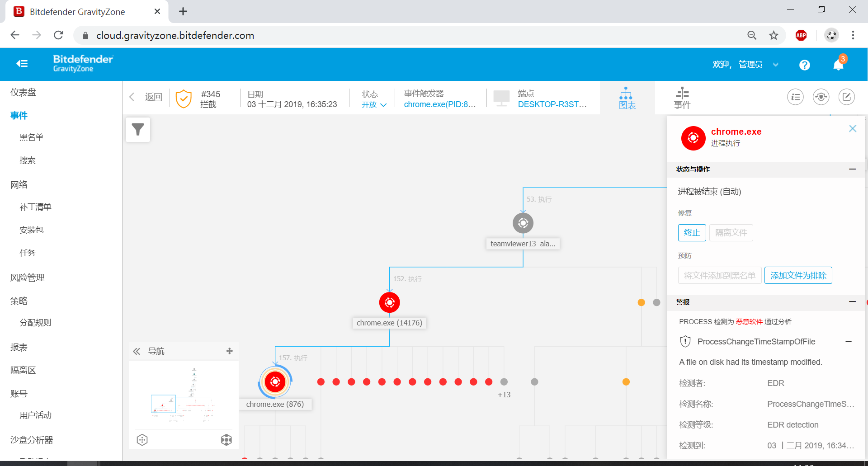This screenshot has height=466, width=868.
Task: Click the hexagon icon below the minimap
Action: [142, 440]
